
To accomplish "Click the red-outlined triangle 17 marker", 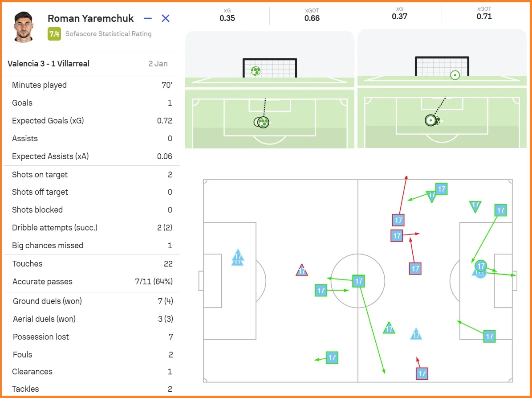I will pyautogui.click(x=302, y=270).
